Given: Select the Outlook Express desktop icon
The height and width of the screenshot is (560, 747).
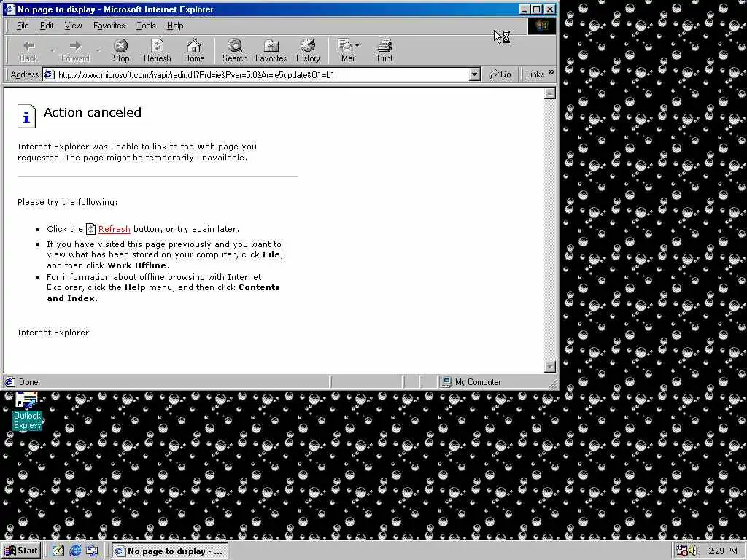Looking at the screenshot, I should pyautogui.click(x=27, y=411).
